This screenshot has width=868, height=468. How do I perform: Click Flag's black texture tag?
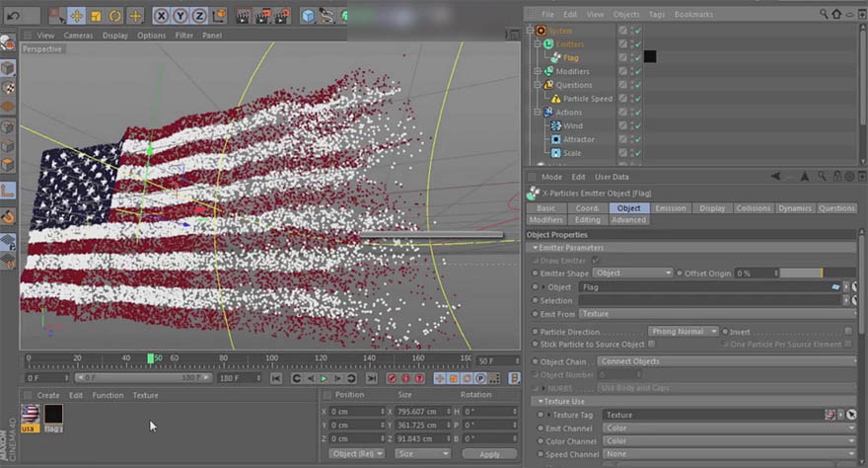pyautogui.click(x=650, y=56)
